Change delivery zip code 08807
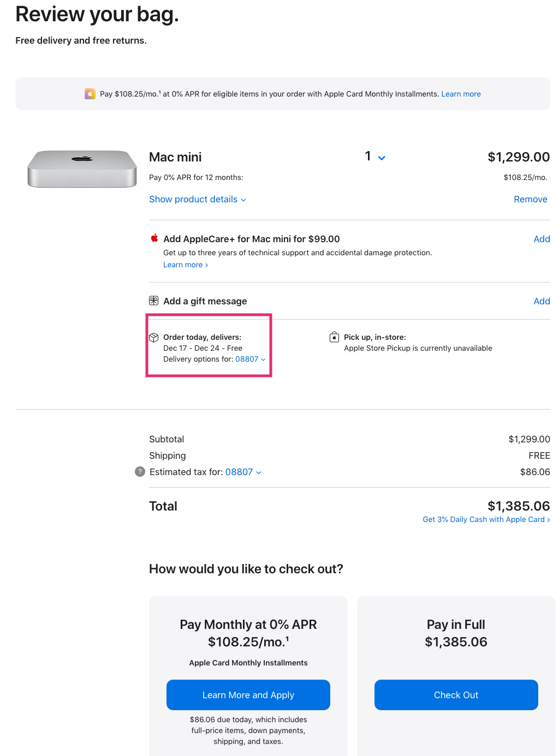The image size is (559, 756). (251, 359)
